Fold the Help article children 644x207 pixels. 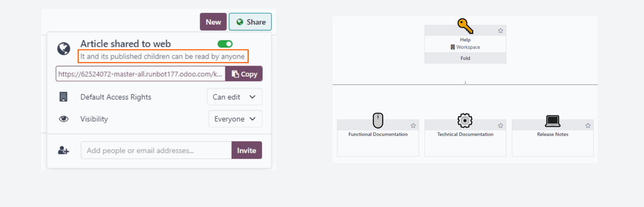coord(465,58)
